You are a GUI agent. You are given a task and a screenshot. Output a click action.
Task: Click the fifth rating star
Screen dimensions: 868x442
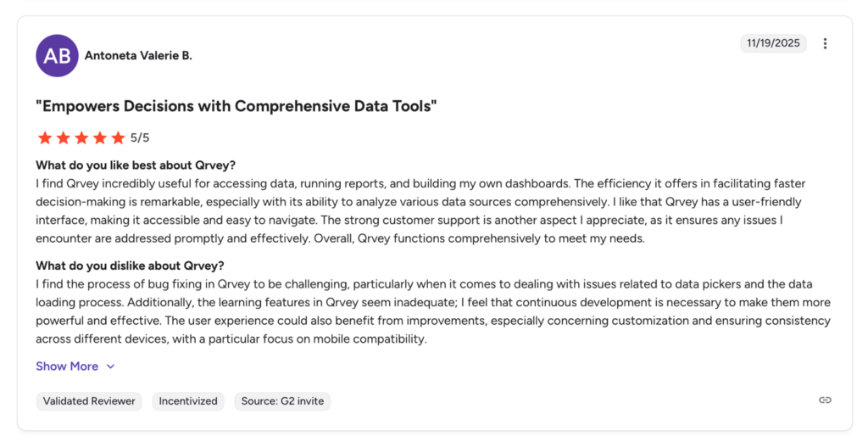118,137
